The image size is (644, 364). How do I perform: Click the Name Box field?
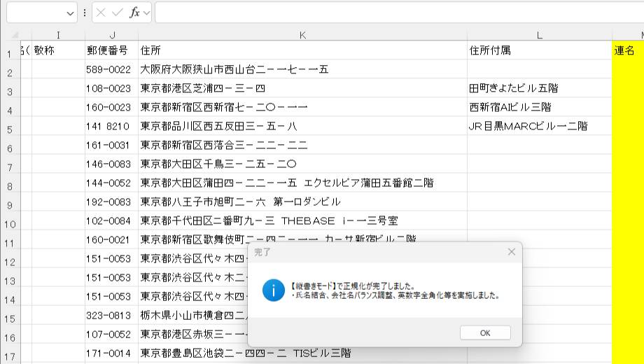[35, 13]
